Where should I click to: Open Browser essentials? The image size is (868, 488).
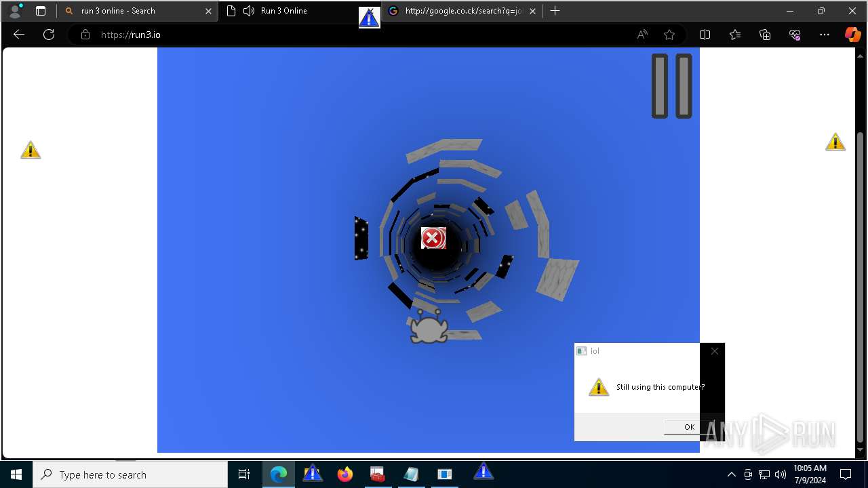[795, 35]
